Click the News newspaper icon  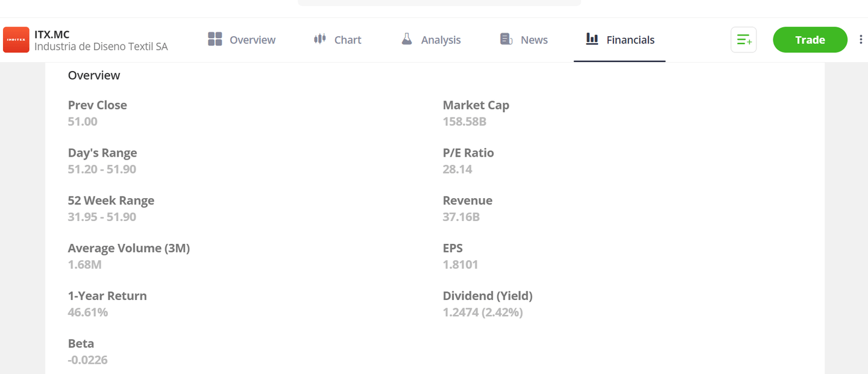pyautogui.click(x=506, y=39)
